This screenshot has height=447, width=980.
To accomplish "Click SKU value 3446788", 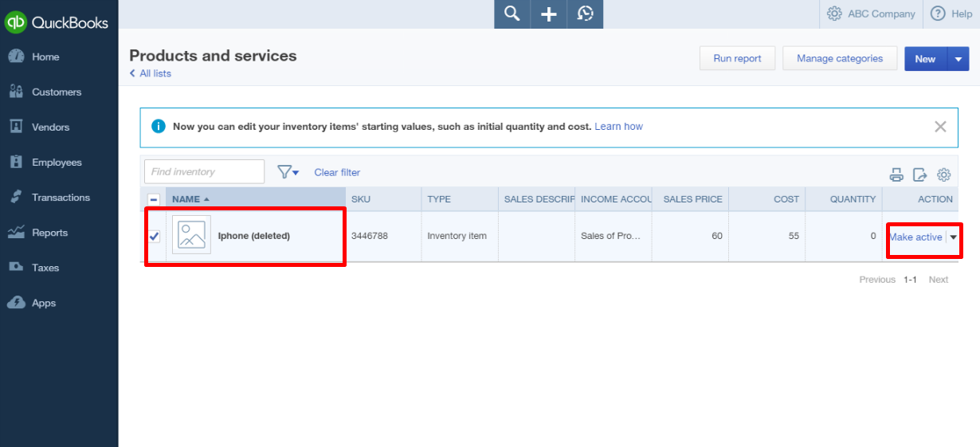I will click(370, 236).
